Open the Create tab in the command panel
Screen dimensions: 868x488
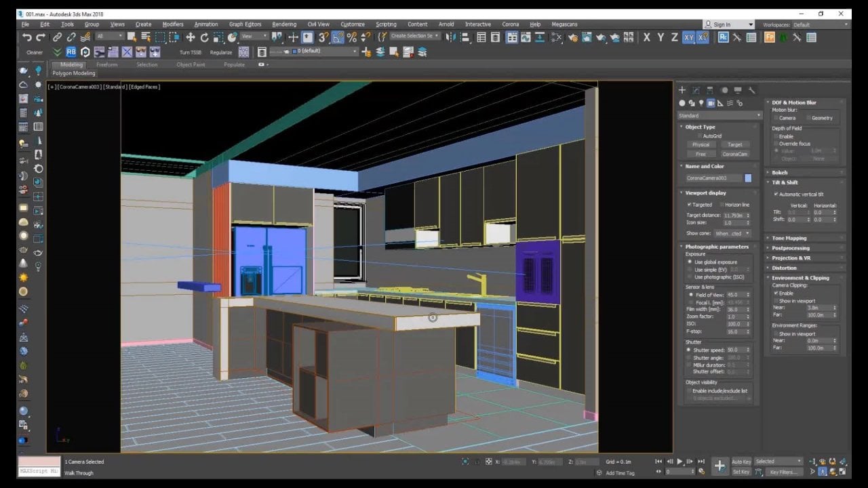pos(682,90)
